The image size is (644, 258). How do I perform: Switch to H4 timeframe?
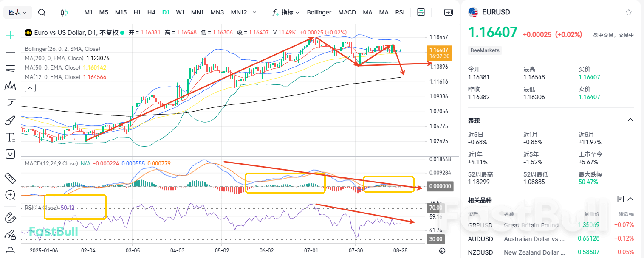pos(151,12)
